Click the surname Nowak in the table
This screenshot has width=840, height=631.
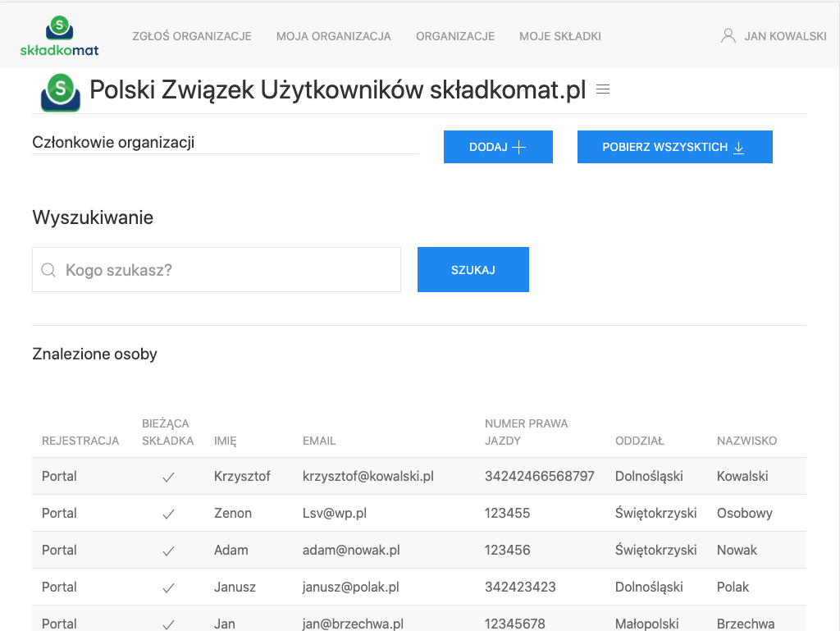[x=737, y=550]
